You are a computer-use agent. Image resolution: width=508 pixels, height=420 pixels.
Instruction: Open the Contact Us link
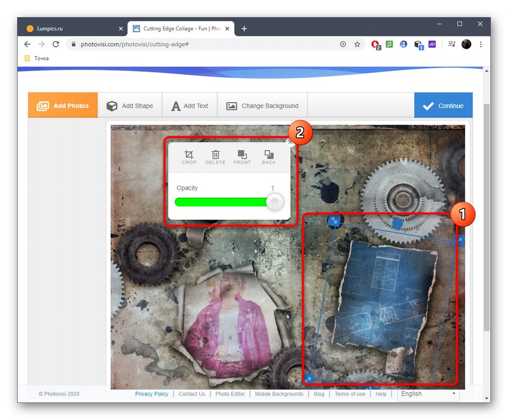coord(192,394)
